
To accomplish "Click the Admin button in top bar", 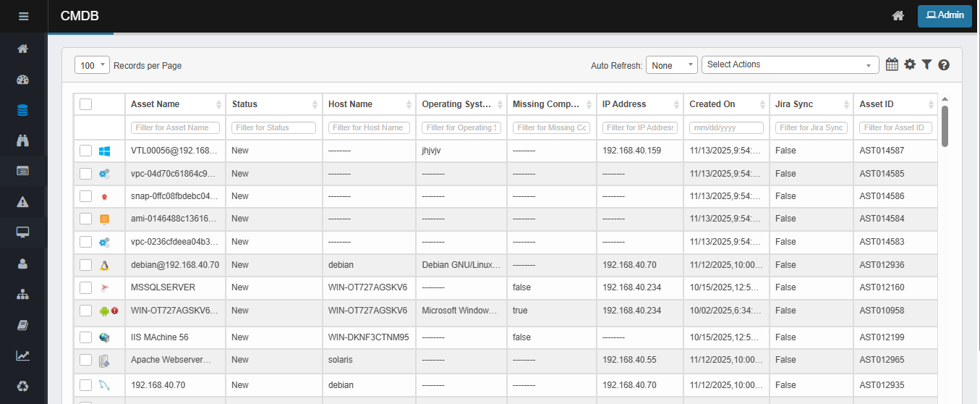I will (x=944, y=15).
